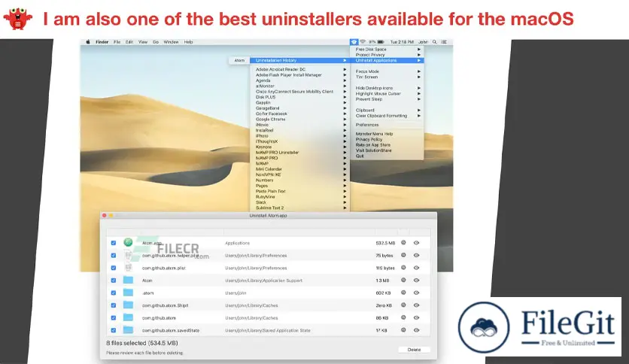The width and height of the screenshot is (629, 364).
Task: Uncheck the Atom.app checkbox
Action: pos(114,243)
